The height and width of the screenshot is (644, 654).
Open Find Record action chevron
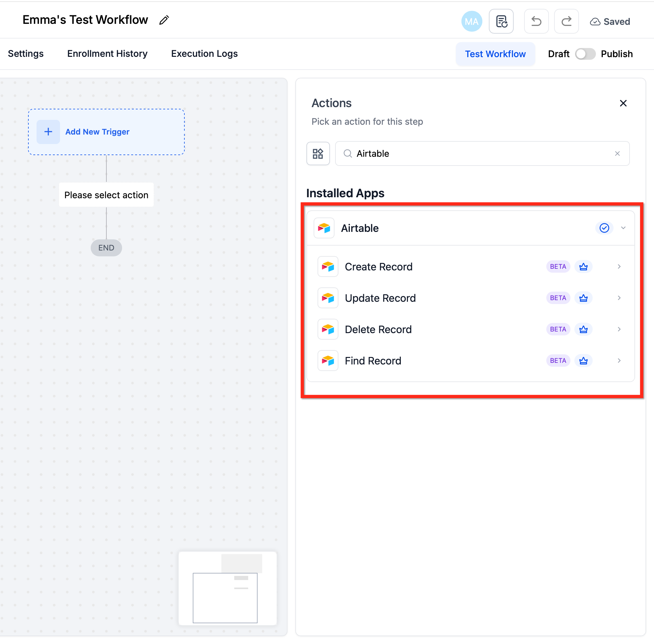coord(619,361)
